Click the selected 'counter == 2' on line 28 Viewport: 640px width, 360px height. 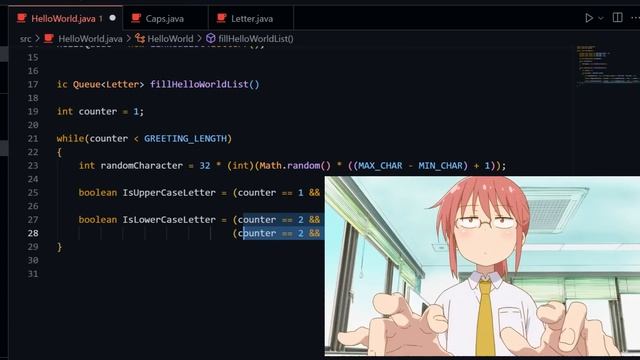tap(271, 233)
